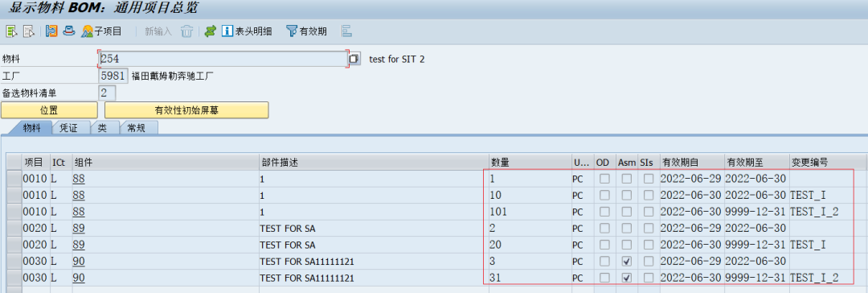This screenshot has height=293, width=868.
Task: Toggle OD checkbox in quantity 20 row
Action: tap(604, 245)
